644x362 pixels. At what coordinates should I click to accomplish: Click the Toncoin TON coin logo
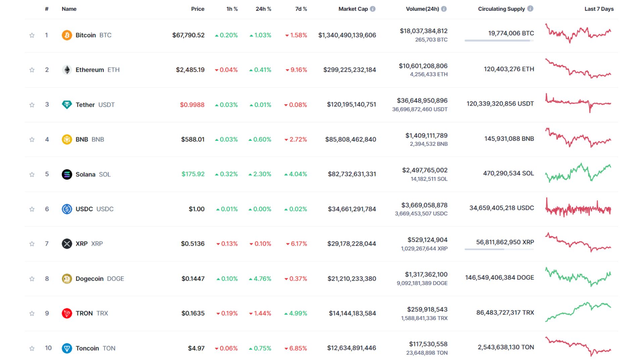(67, 348)
